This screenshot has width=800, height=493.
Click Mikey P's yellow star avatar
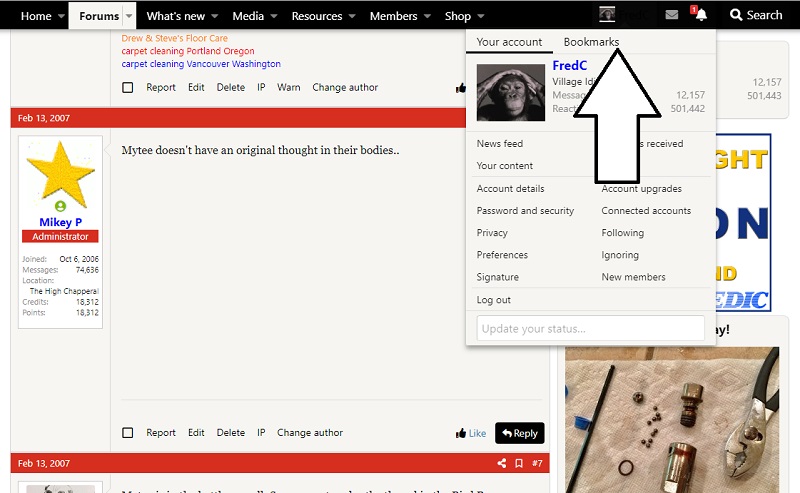click(x=61, y=174)
